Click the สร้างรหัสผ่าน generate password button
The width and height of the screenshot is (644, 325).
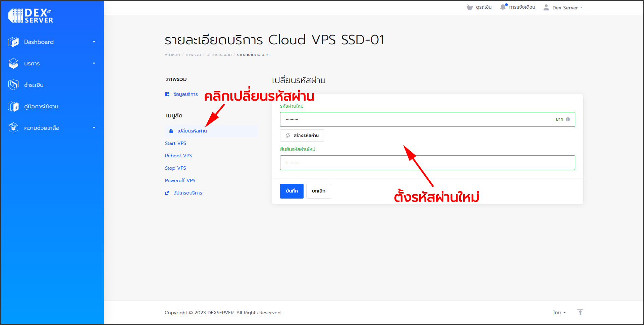302,136
